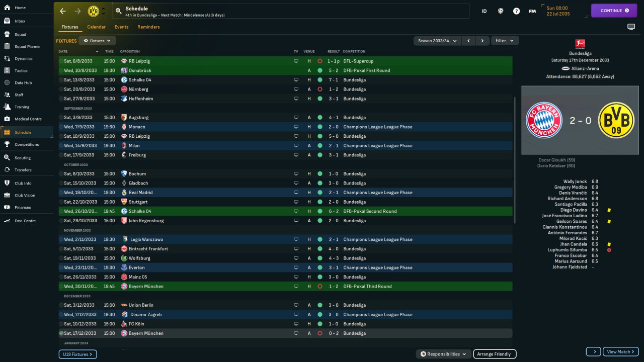Switch to the Reminders tab

148,27
